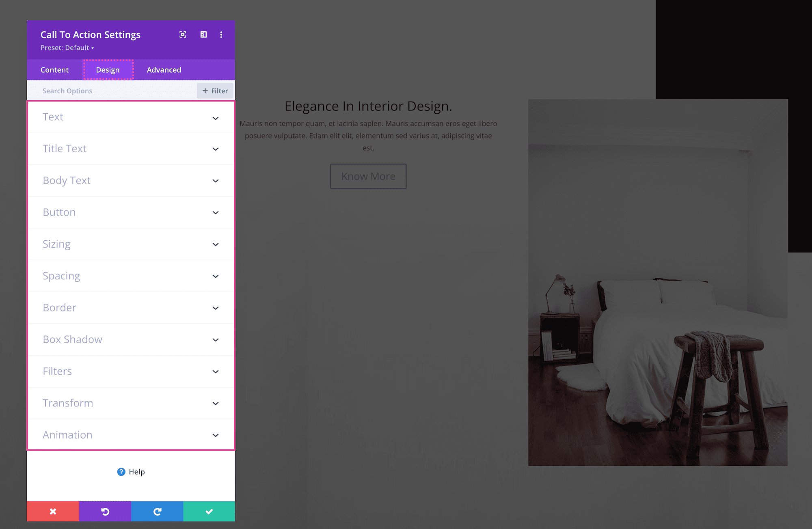Expand the Border options
Image resolution: width=812 pixels, height=529 pixels.
pyautogui.click(x=130, y=308)
